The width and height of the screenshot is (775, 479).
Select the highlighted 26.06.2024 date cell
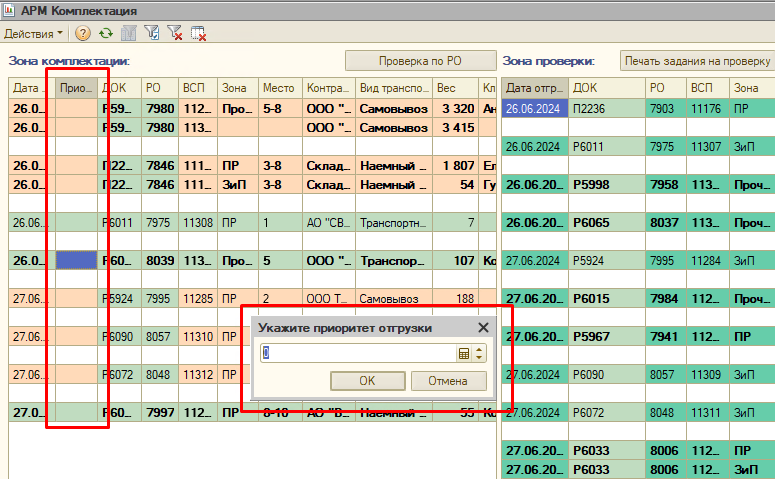[535, 109]
